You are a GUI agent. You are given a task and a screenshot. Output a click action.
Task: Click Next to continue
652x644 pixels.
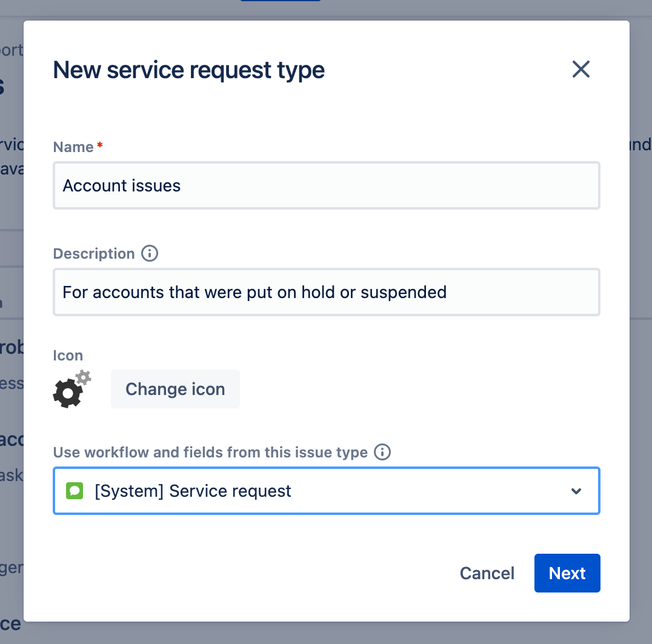[567, 573]
